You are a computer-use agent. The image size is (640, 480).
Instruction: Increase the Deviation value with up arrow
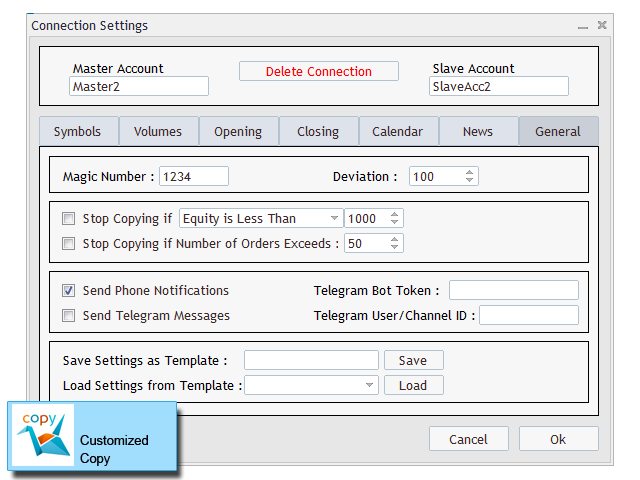click(x=469, y=172)
